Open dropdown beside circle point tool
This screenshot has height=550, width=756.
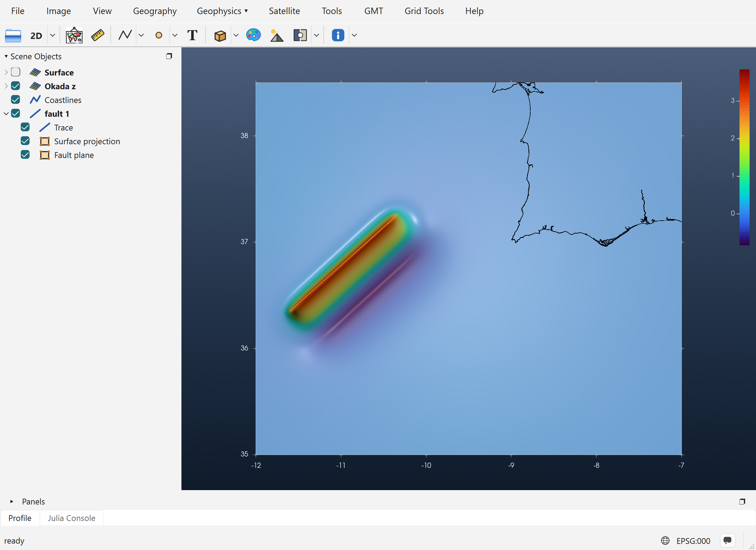tap(175, 35)
